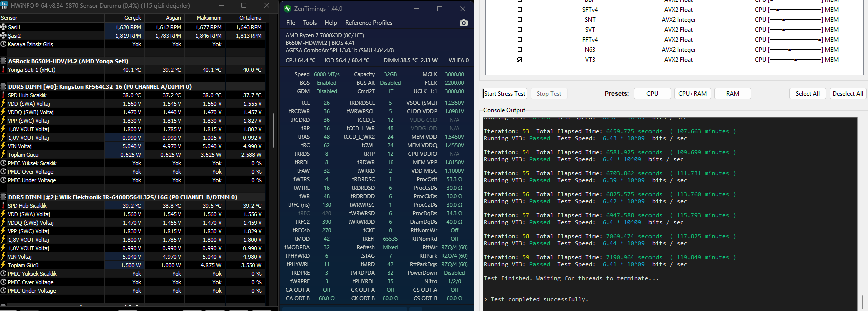Click the VT3 CPU-MEM slider handle

796,60
